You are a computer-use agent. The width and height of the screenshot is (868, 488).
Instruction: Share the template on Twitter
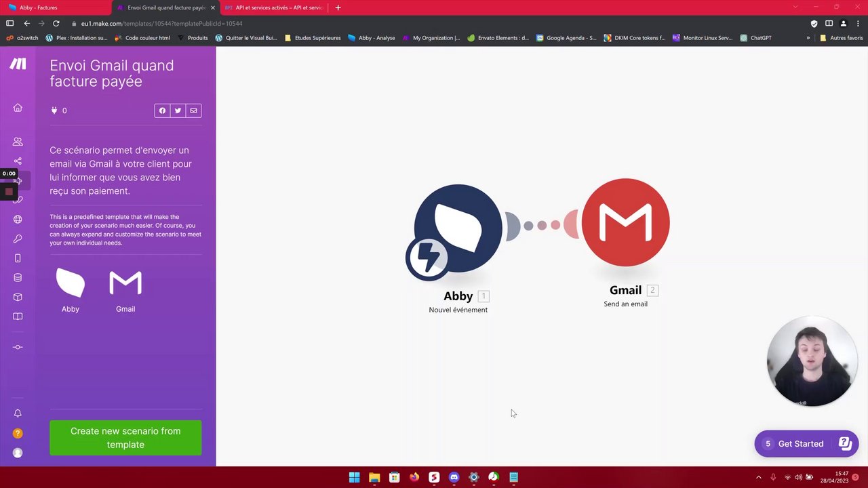point(178,110)
